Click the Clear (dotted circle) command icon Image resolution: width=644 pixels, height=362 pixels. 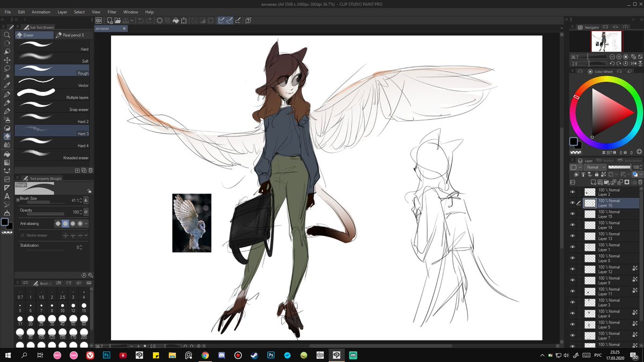[159, 20]
